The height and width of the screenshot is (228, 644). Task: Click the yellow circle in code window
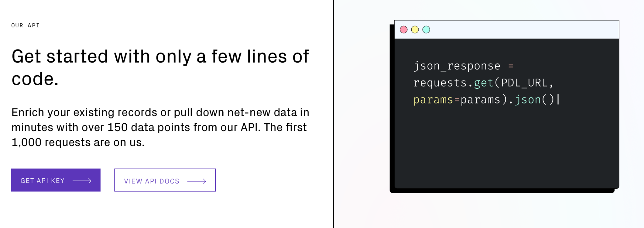click(x=415, y=30)
